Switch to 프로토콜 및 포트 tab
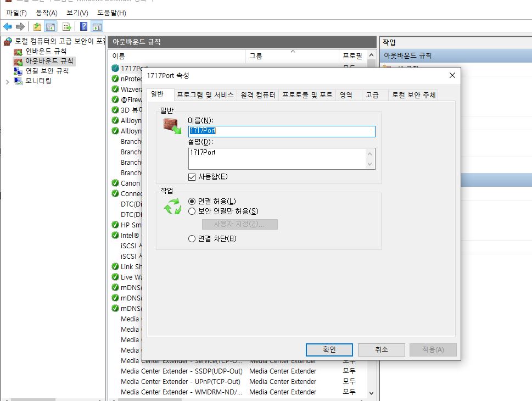The width and height of the screenshot is (532, 401). 307,95
